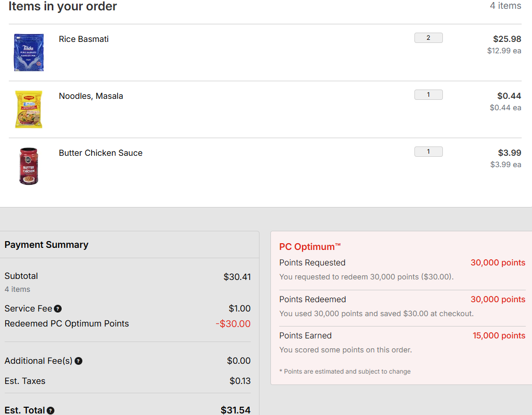This screenshot has height=415, width=532.
Task: Click the PC Optimum heading
Action: point(310,247)
